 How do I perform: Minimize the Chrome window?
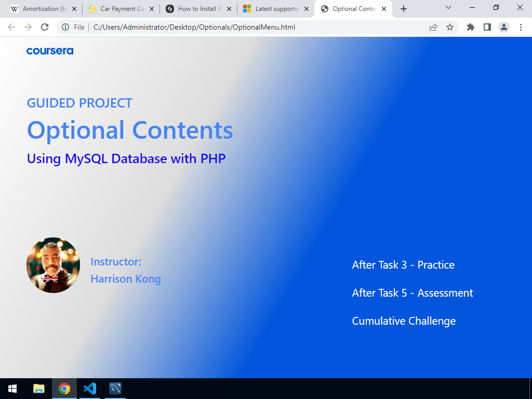472,7
